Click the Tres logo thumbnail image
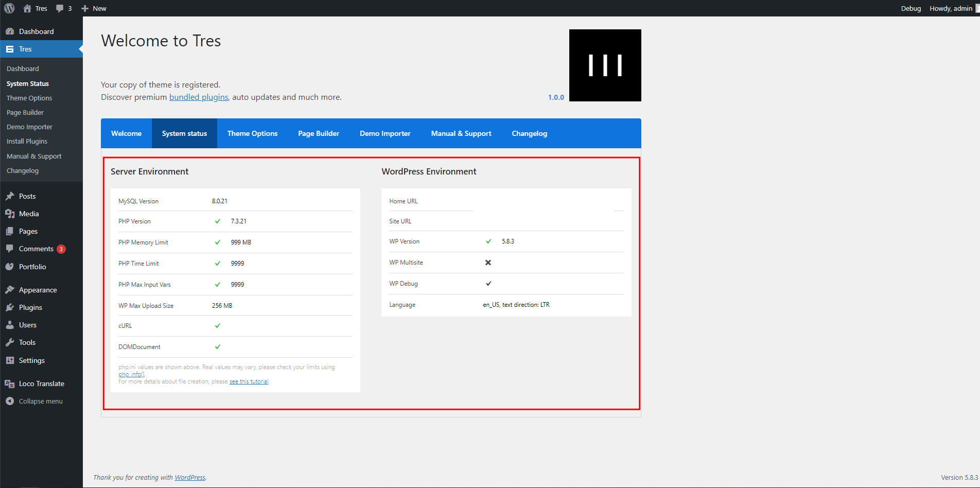The image size is (980, 488). [605, 65]
